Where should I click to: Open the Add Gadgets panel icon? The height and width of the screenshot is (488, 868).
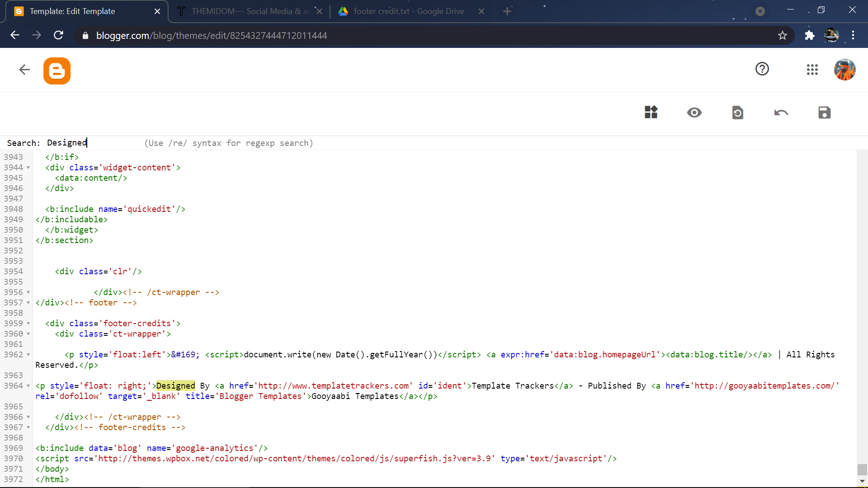(651, 112)
